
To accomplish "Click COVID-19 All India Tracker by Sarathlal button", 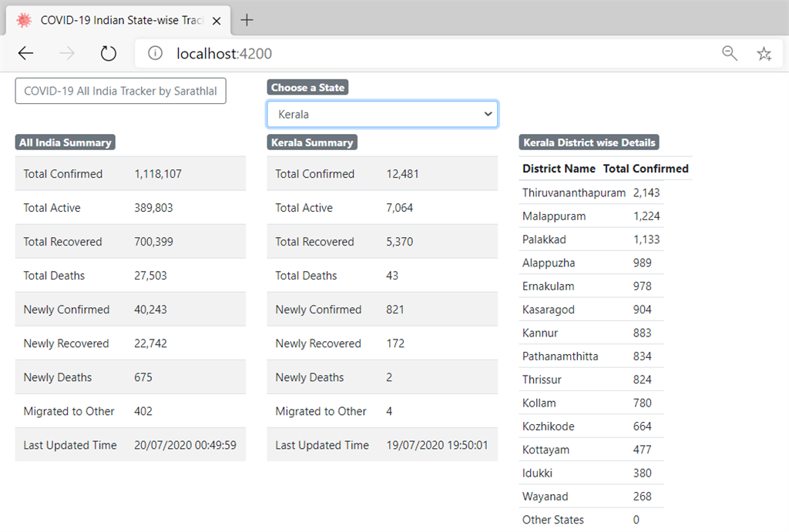I will (x=120, y=91).
